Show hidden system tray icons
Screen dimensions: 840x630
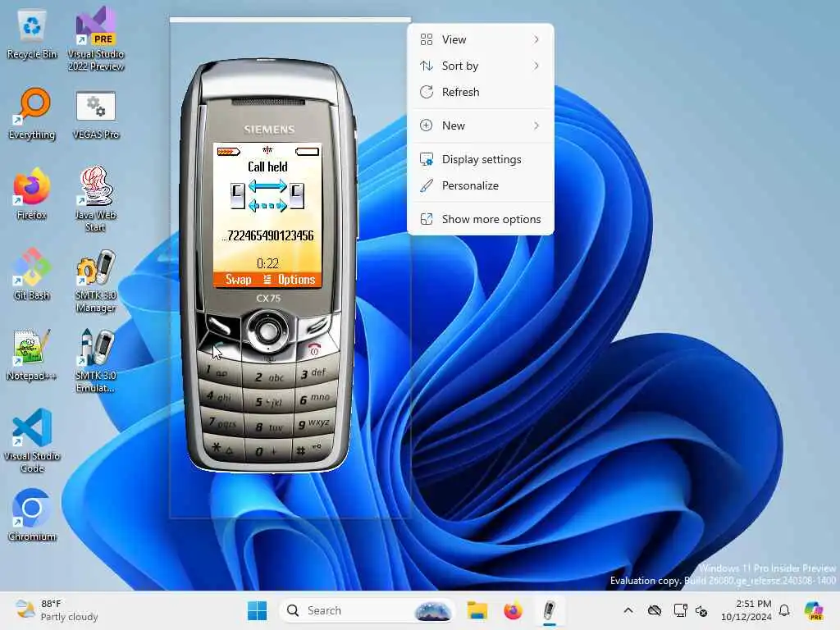tap(628, 610)
